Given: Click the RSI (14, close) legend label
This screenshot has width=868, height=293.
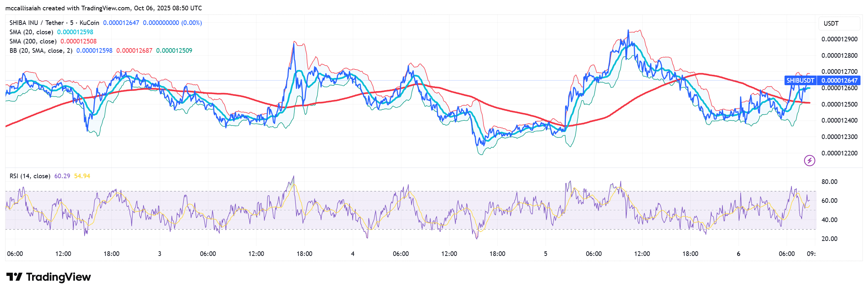Looking at the screenshot, I should point(30,176).
